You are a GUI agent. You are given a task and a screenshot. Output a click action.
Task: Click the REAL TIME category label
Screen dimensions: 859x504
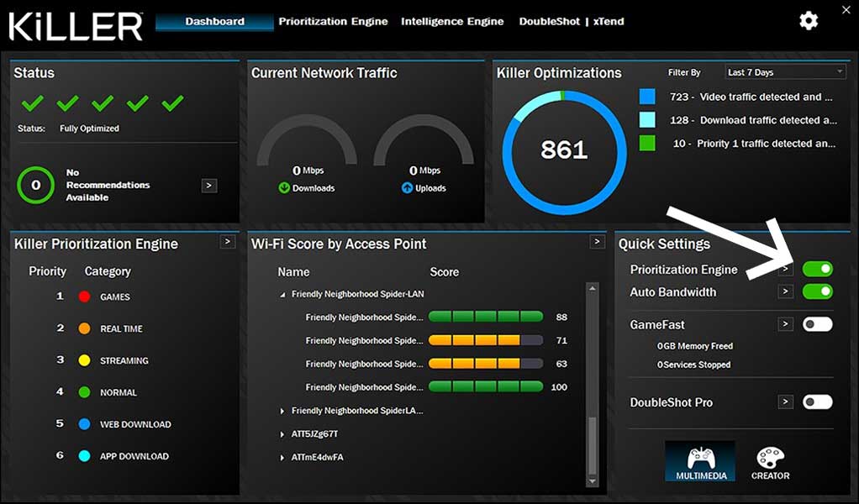[x=121, y=329]
